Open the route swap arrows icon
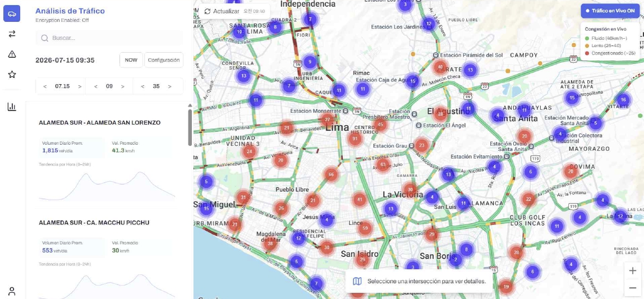 pyautogui.click(x=12, y=34)
